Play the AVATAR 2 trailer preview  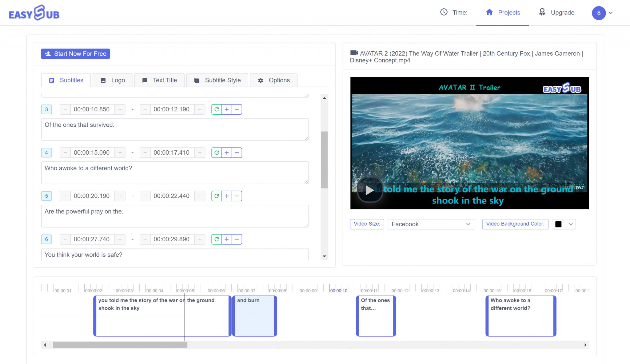click(x=370, y=190)
